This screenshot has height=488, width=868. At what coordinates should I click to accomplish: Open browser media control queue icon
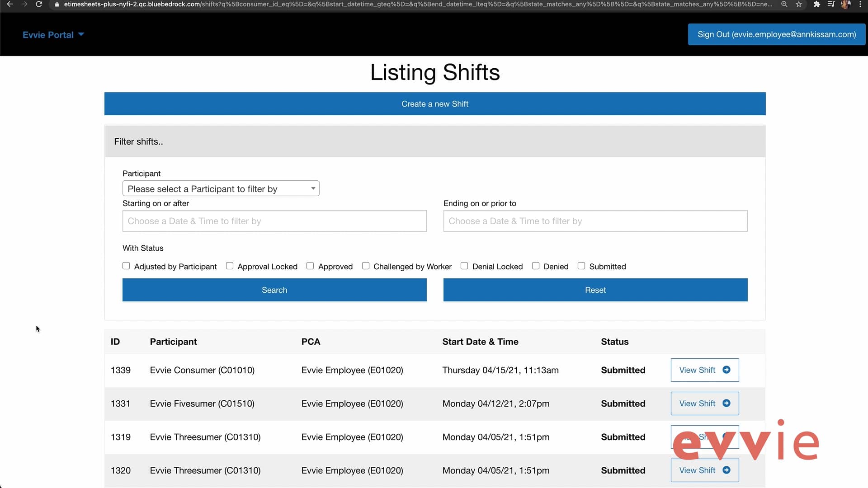831,4
